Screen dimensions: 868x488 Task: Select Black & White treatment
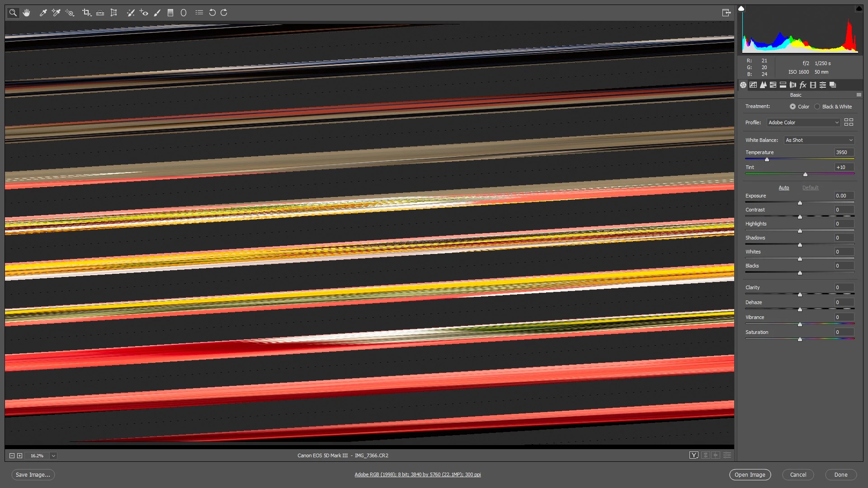click(817, 107)
